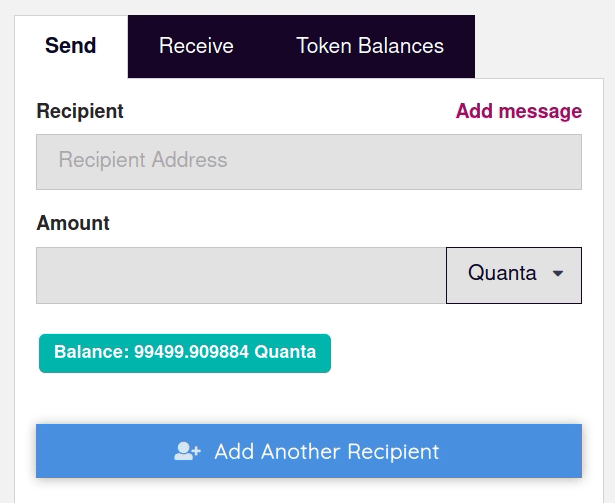Screen dimensions: 615x503
Task: Click the Amount field label
Action: (x=73, y=223)
